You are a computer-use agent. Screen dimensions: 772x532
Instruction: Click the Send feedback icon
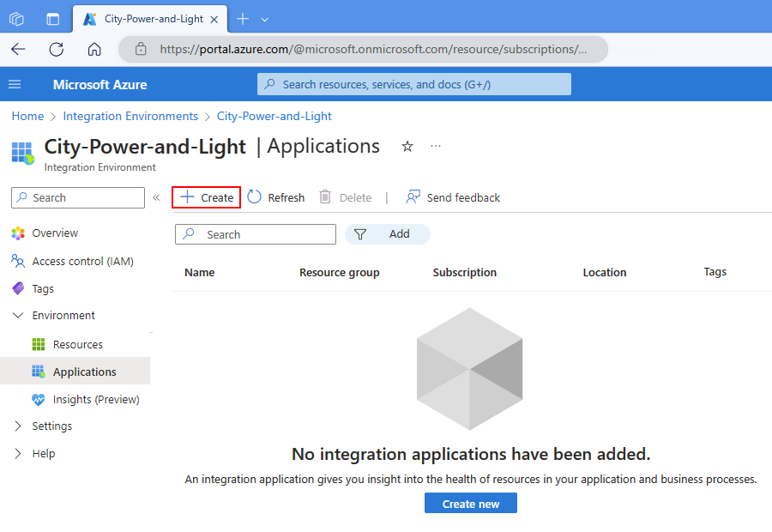(413, 197)
